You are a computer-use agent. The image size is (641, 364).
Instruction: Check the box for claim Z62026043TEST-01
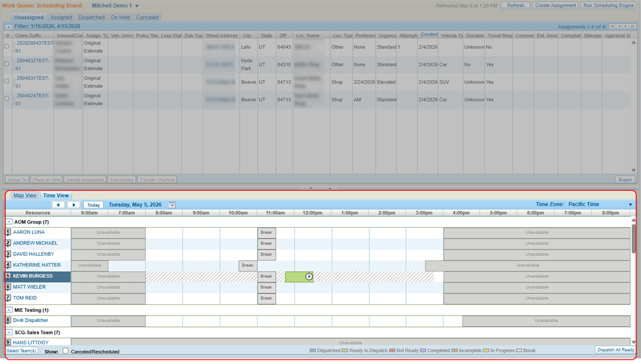click(x=7, y=47)
